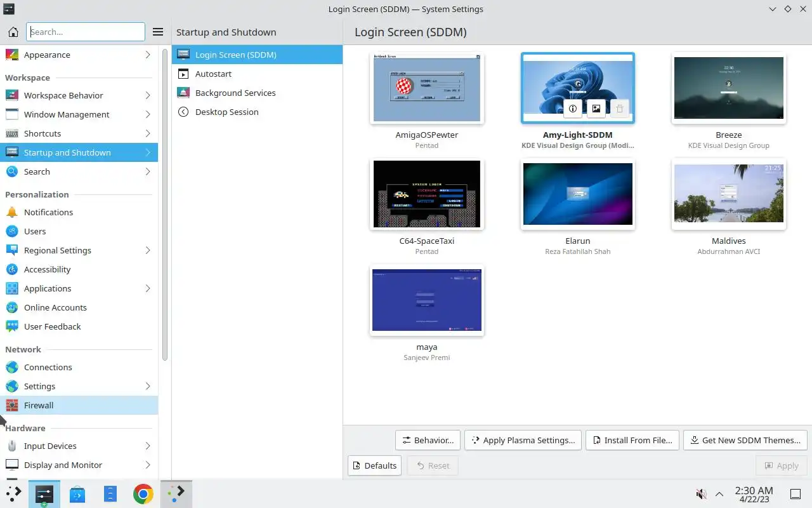812x508 pixels.
Task: Select the AmigaOSPewter theme thumbnail
Action: [x=427, y=88]
